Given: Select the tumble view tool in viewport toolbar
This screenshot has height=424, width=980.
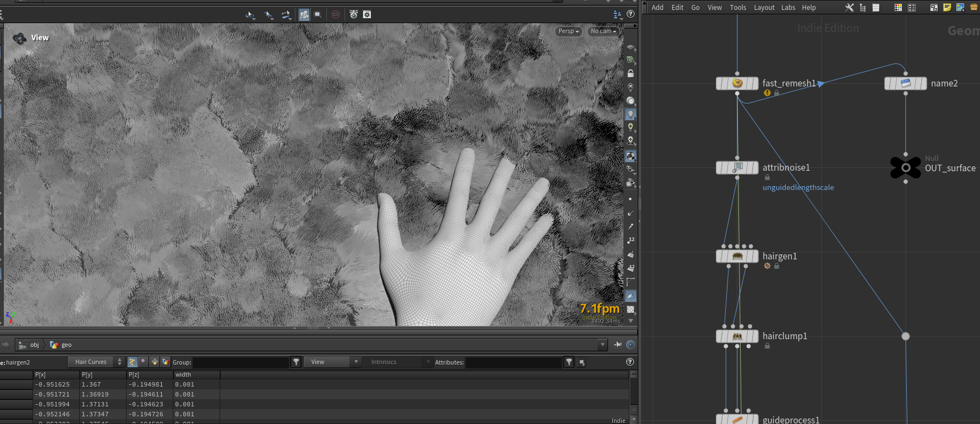Looking at the screenshot, I should pos(250,15).
